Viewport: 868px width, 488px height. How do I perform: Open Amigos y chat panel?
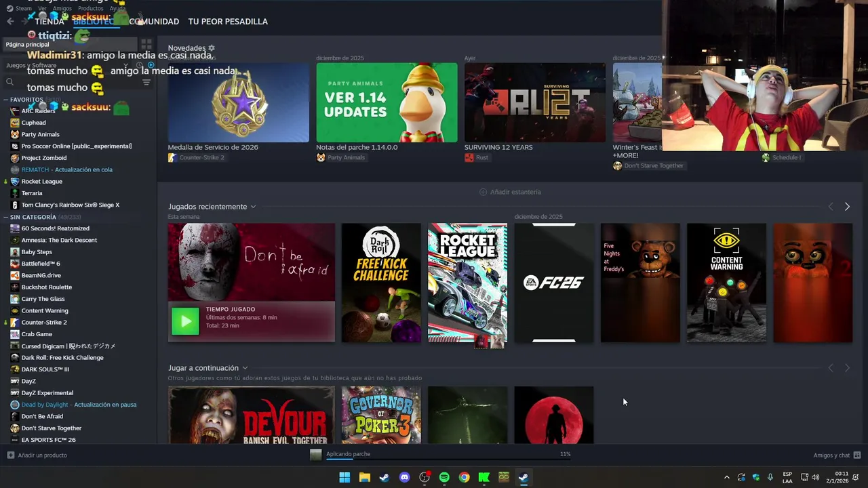pos(837,455)
